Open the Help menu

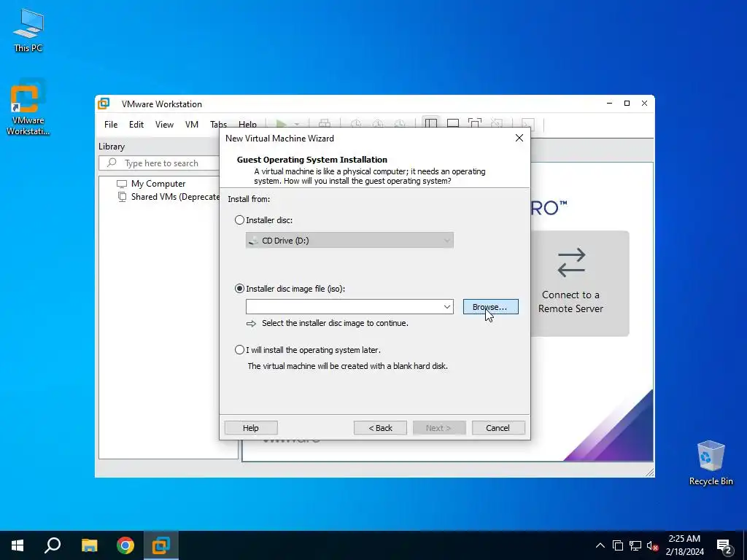[x=247, y=124]
